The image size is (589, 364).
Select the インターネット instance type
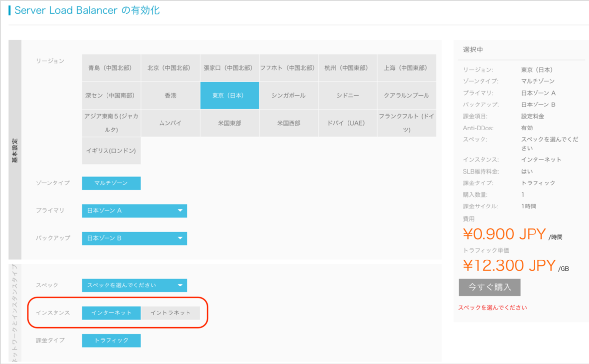(x=111, y=313)
